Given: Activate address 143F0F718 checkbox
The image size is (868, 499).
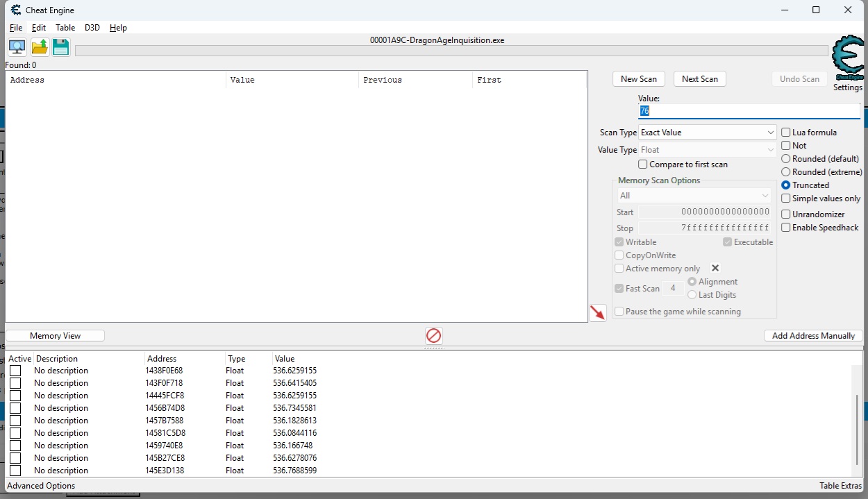Looking at the screenshot, I should (x=15, y=383).
